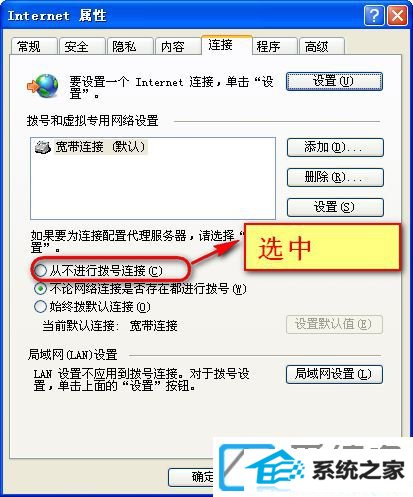
Task: Click the 添加(D)... button
Action: 335,147
